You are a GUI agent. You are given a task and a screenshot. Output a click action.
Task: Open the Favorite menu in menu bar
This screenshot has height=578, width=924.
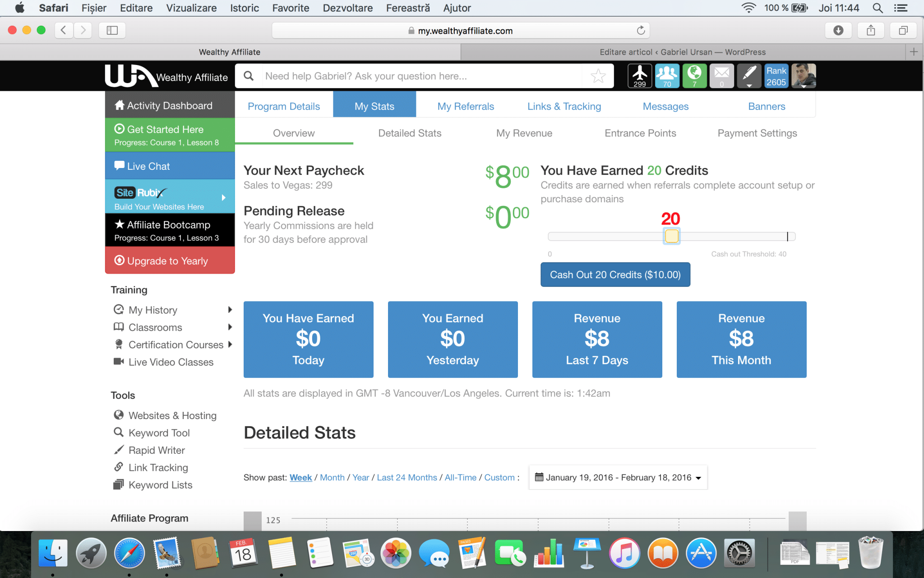(x=291, y=8)
